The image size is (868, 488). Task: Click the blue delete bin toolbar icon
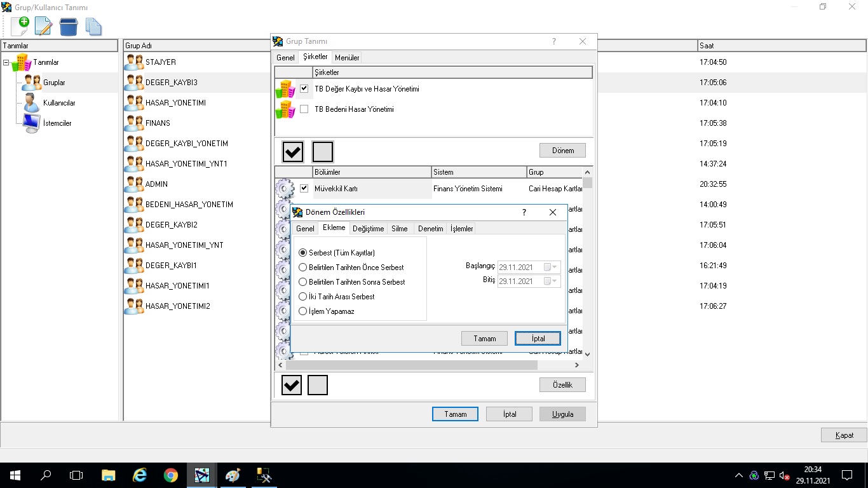68,26
